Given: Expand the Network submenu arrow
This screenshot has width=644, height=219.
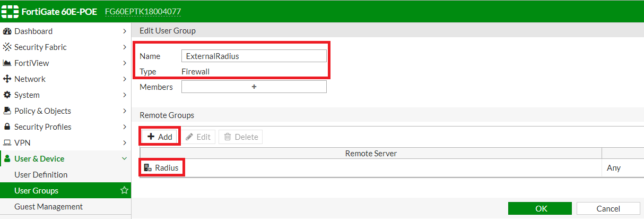Looking at the screenshot, I should point(124,79).
